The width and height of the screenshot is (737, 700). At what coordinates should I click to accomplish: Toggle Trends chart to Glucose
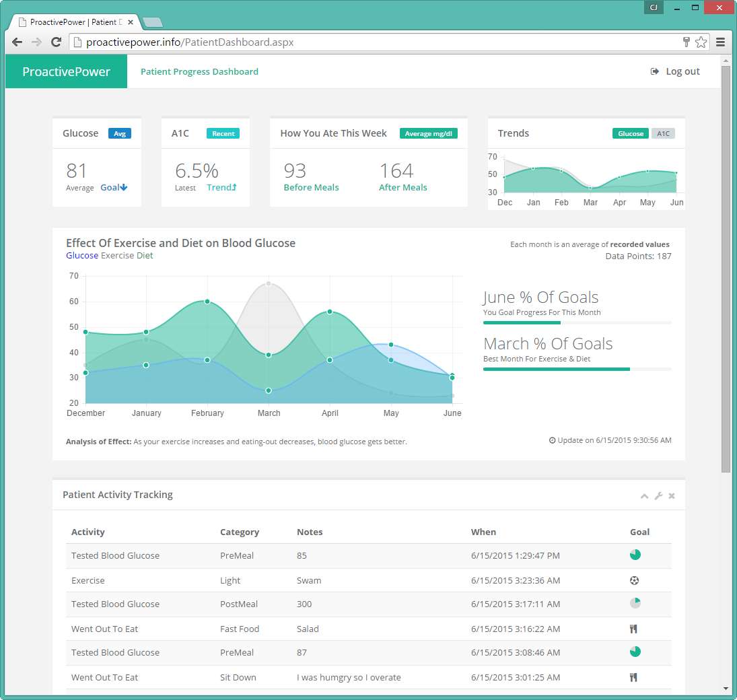pos(630,133)
